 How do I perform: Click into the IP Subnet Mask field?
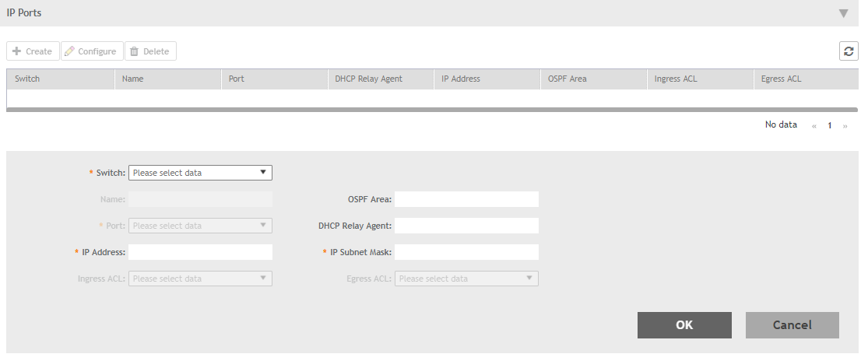(466, 252)
